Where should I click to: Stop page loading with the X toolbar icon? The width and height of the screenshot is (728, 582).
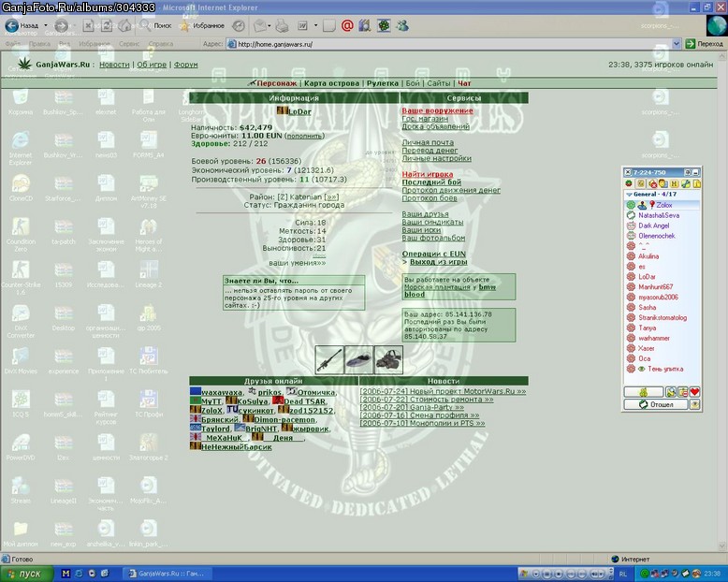pyautogui.click(x=88, y=26)
